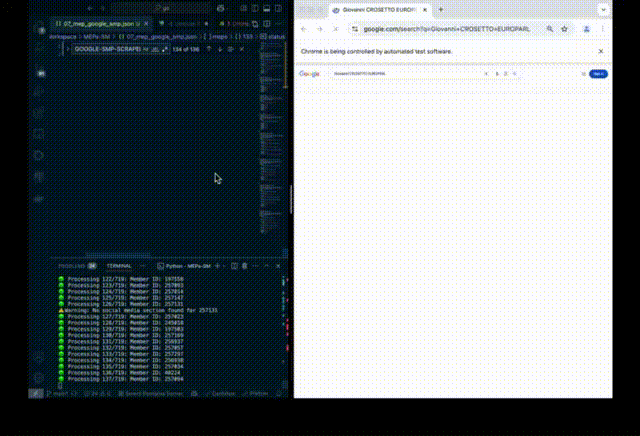Screen dimensions: 640x436
Task: Toggle panel layout icon in VS Code title bar
Action: pyautogui.click(x=267, y=8)
